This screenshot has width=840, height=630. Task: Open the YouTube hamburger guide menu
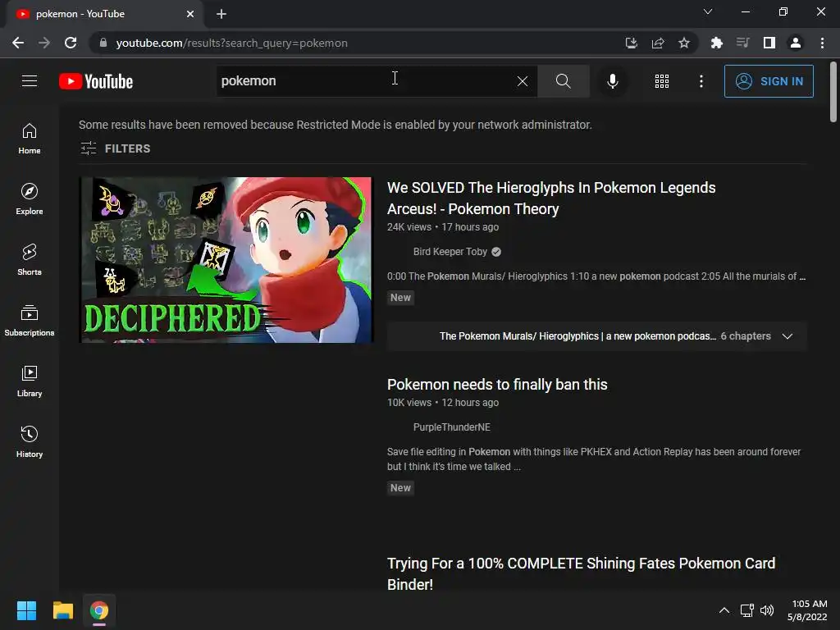(x=30, y=81)
